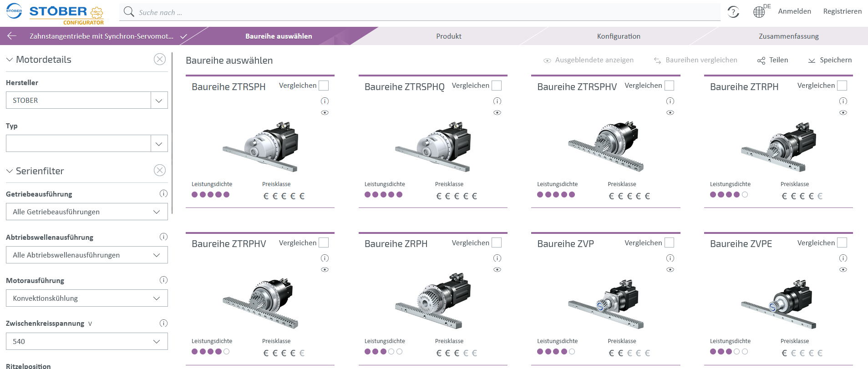Click the Teilen share icon
Image resolution: width=868 pixels, height=369 pixels.
coord(761,61)
